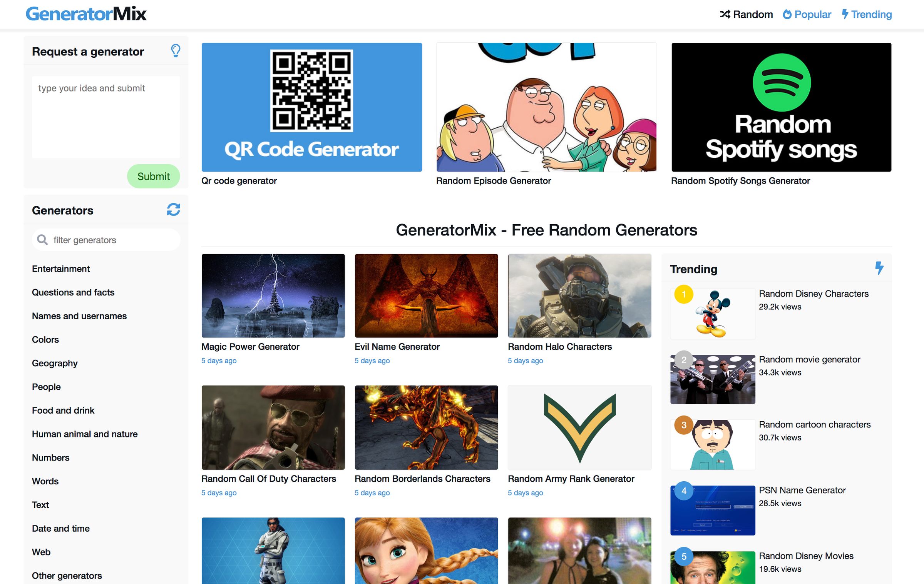Click the PSN Name Generator trending item
Image resolution: width=924 pixels, height=584 pixels.
pyautogui.click(x=802, y=490)
